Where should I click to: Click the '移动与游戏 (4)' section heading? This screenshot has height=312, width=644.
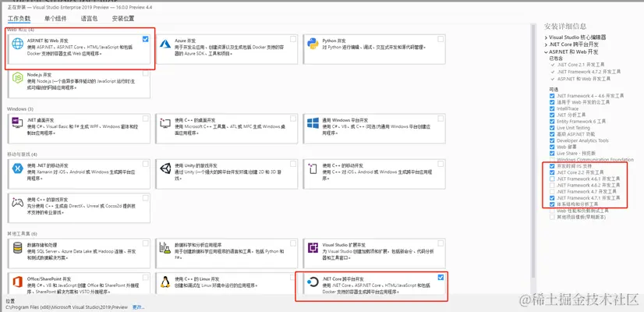tap(22, 154)
